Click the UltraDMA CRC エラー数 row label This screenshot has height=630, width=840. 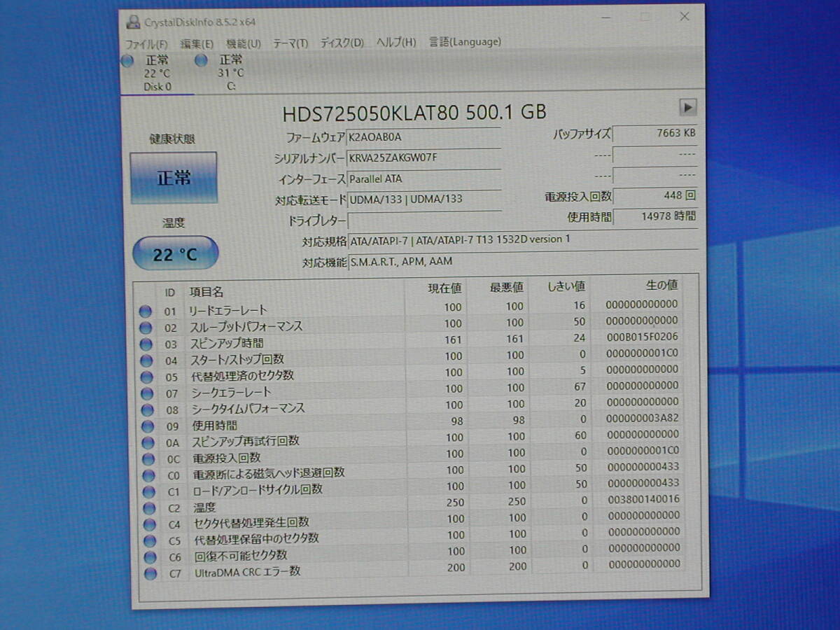247,573
